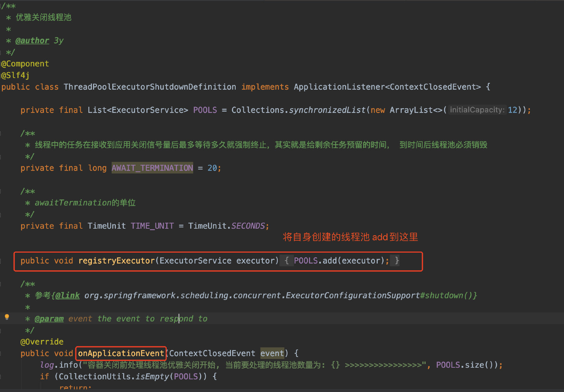Click the italic event word after @param
Image resolution: width=564 pixels, height=392 pixels.
coord(80,319)
